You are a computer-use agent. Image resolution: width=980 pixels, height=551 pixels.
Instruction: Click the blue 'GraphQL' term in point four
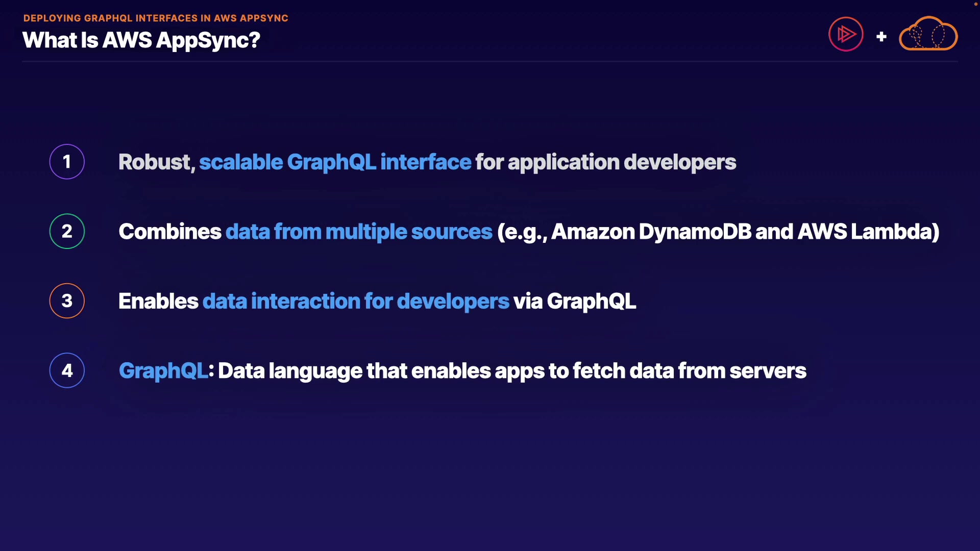(163, 371)
